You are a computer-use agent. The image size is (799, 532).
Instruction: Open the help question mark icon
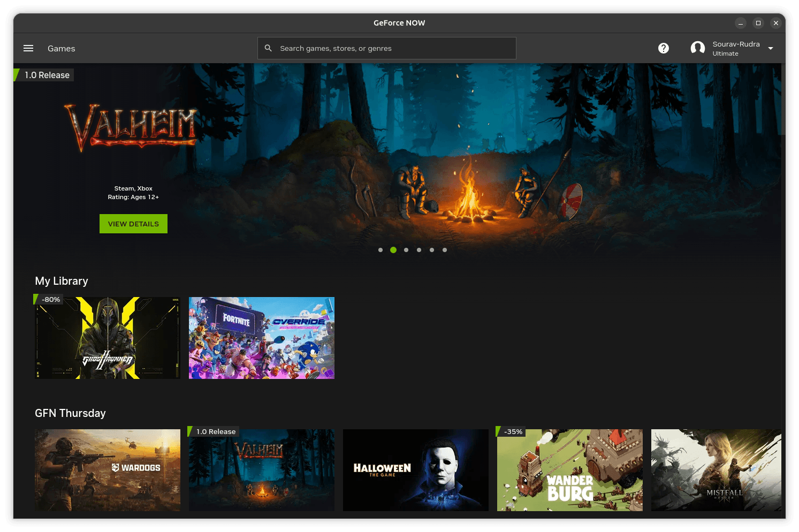664,48
